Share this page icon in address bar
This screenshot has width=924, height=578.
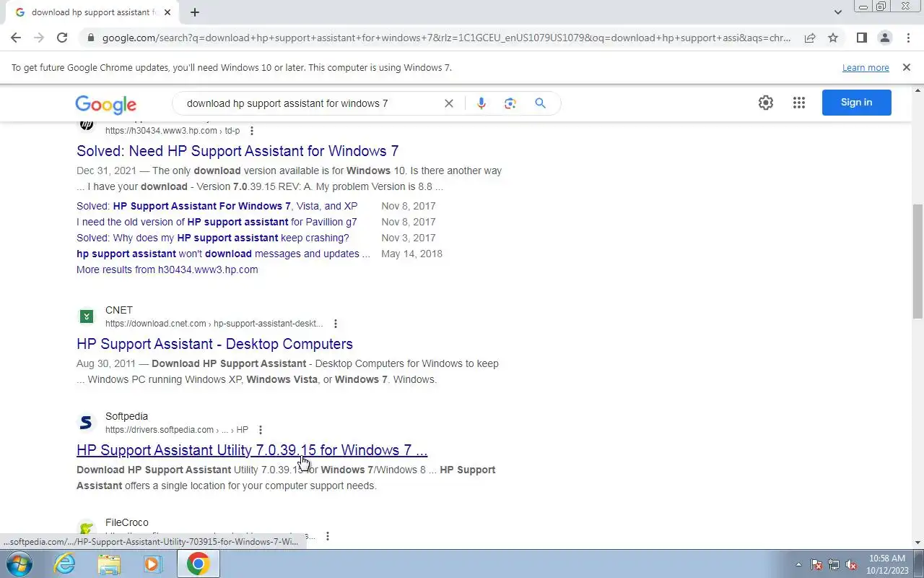pos(810,38)
